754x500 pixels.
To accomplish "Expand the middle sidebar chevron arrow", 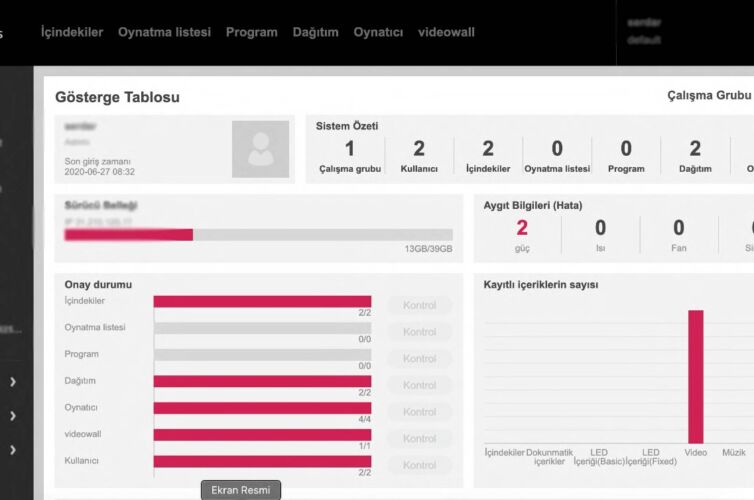I will click(13, 415).
